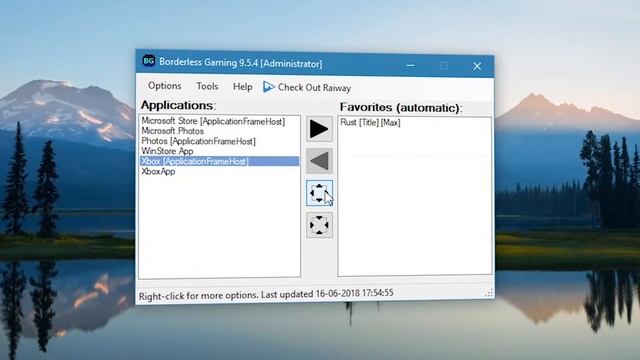This screenshot has width=640, height=360.
Task: Select the highlighted Xbox [ApplicationFrameHost] entry
Action: [x=220, y=161]
